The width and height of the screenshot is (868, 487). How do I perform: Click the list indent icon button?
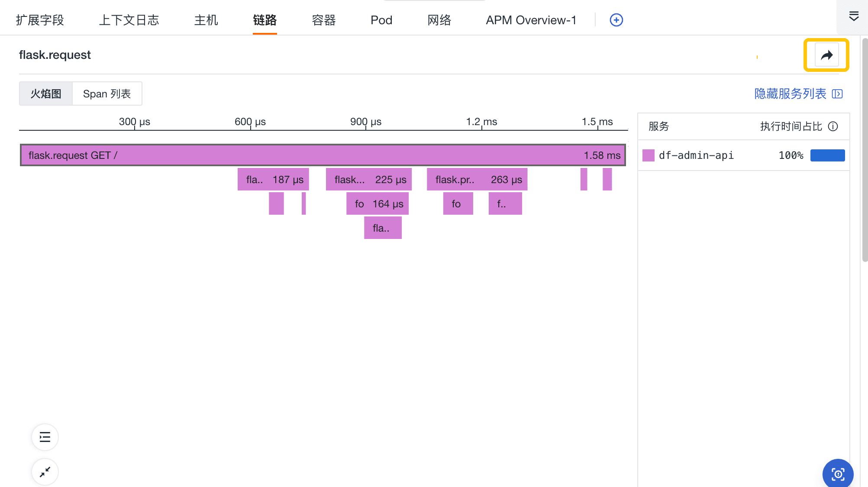click(x=45, y=437)
